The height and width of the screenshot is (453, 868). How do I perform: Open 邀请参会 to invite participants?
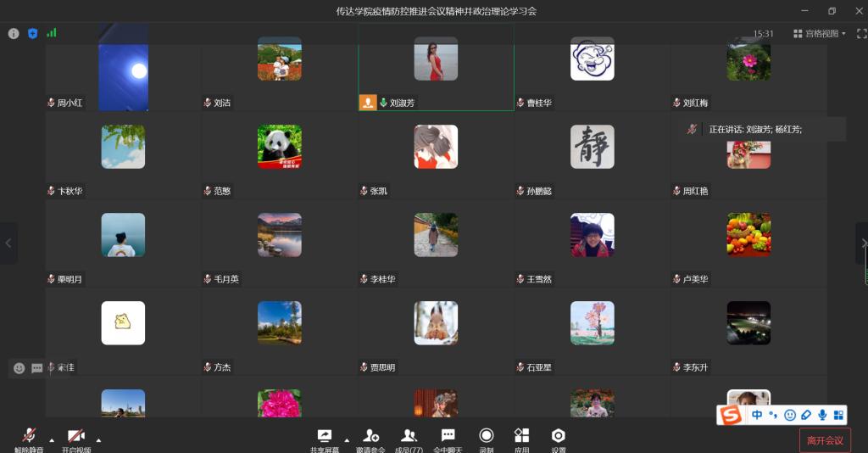pyautogui.click(x=370, y=441)
